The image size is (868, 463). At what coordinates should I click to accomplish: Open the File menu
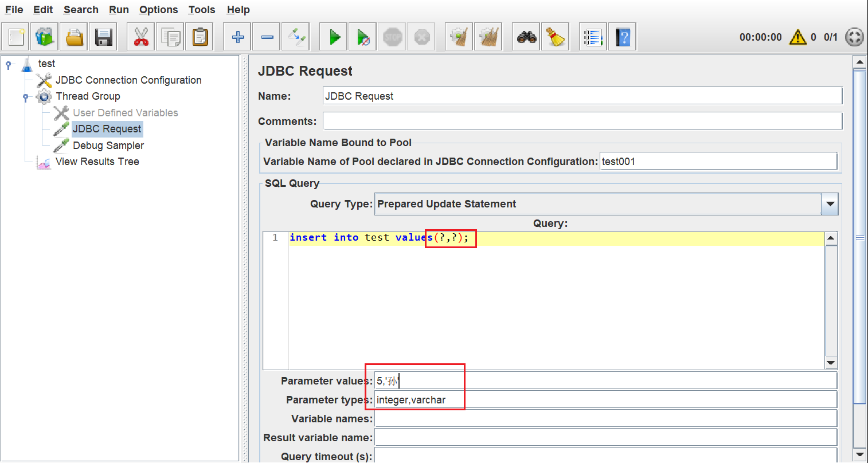(x=14, y=10)
